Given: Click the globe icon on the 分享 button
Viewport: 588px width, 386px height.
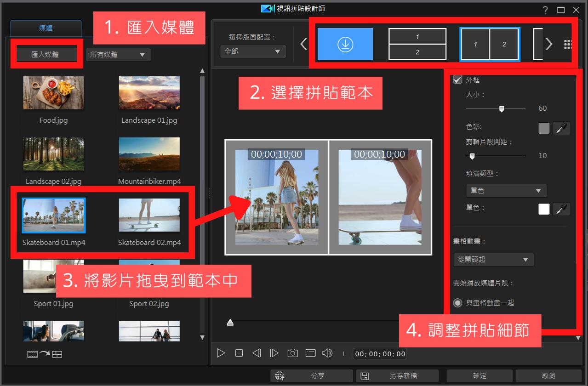Looking at the screenshot, I should (x=280, y=376).
